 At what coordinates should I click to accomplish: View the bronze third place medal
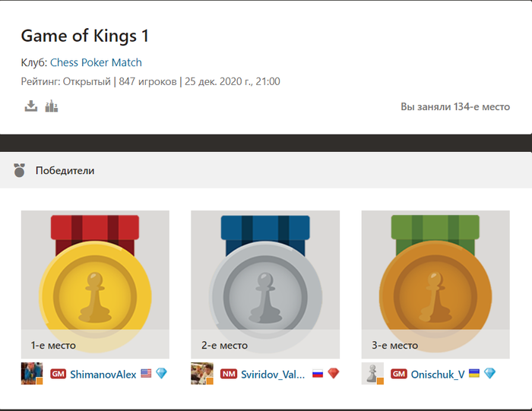[x=435, y=285]
